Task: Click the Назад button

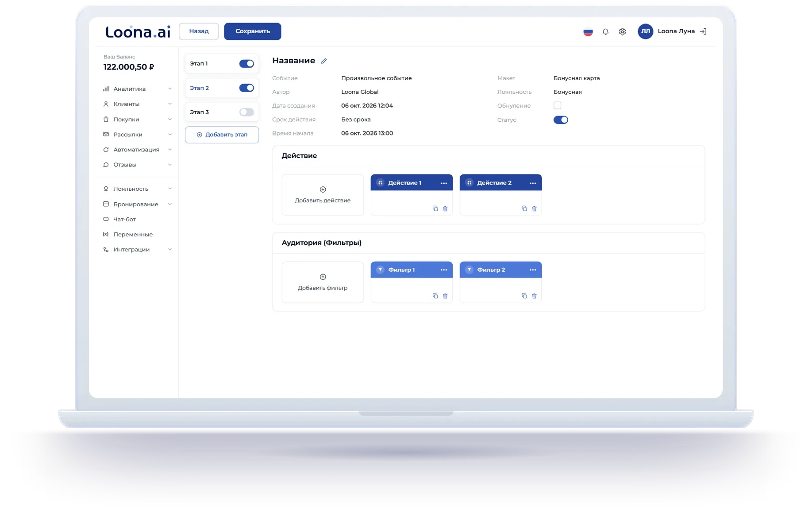Action: pyautogui.click(x=199, y=31)
